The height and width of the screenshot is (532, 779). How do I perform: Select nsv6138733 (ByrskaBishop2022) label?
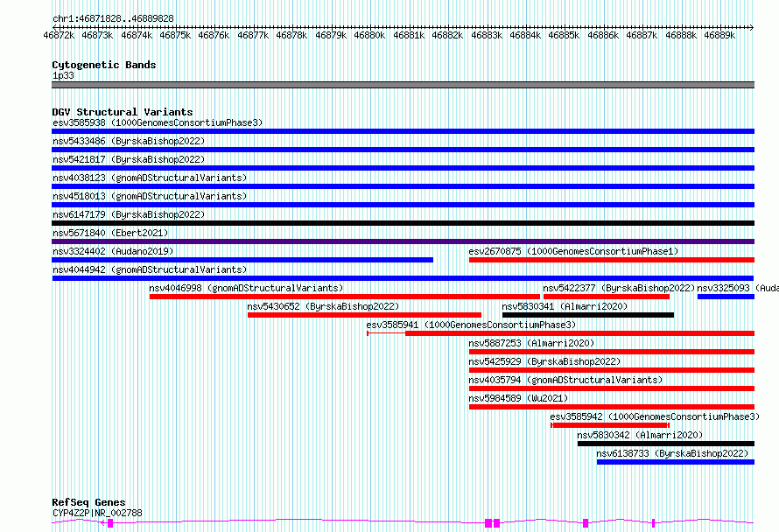point(672,453)
